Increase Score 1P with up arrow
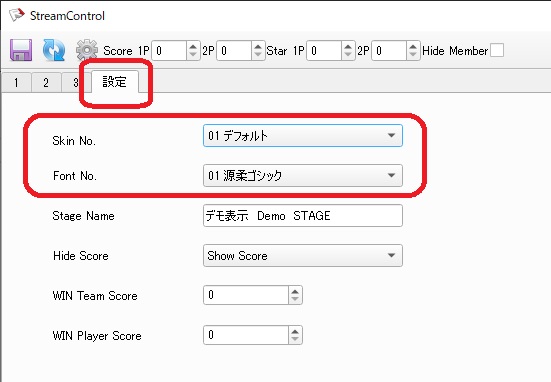Screen dimensions: 551x382 [193, 46]
